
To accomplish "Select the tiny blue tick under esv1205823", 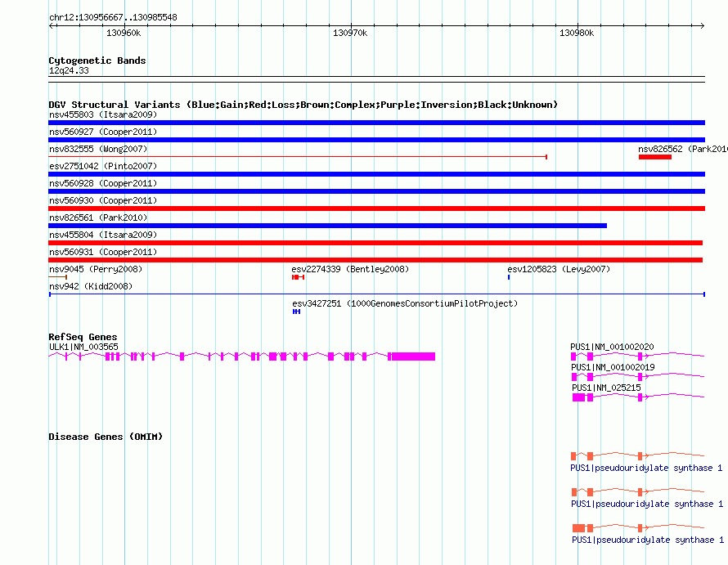I will click(509, 277).
